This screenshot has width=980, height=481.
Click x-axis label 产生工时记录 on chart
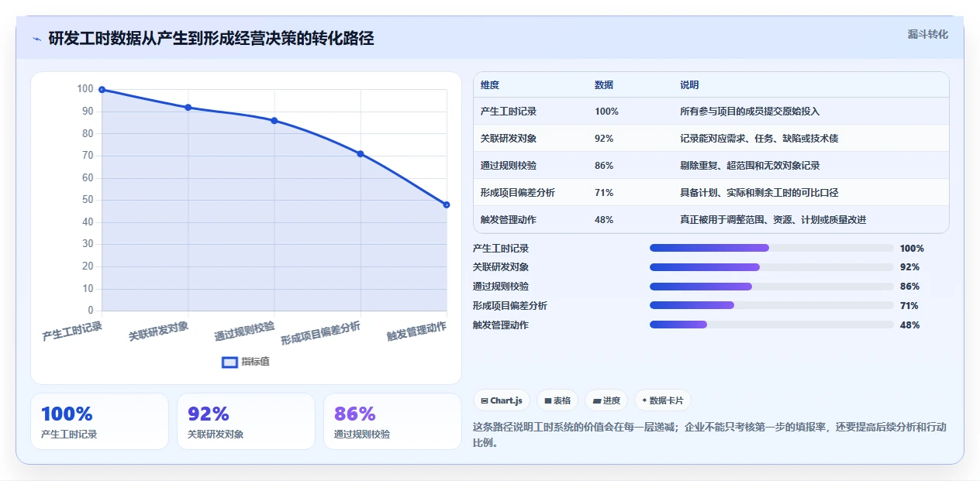pyautogui.click(x=72, y=331)
